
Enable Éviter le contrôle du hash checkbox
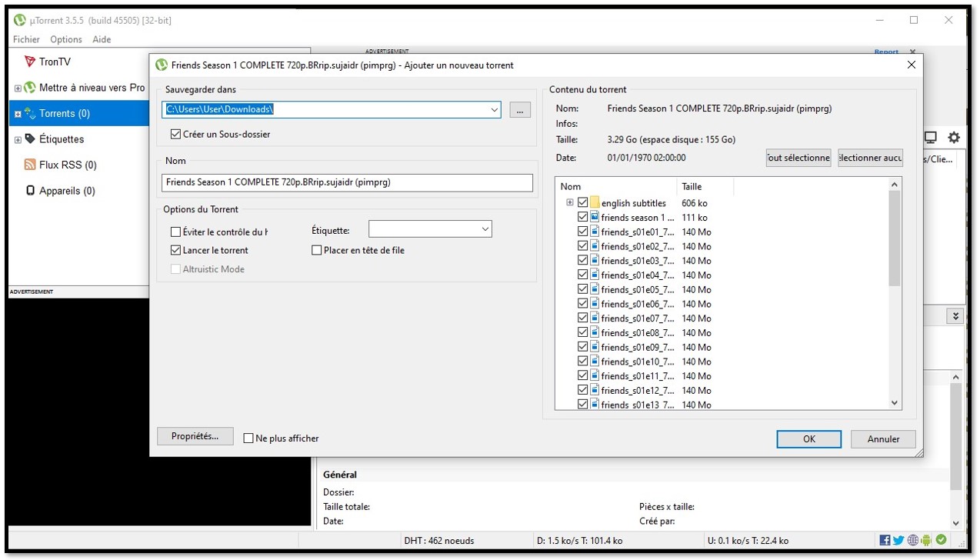click(x=175, y=232)
